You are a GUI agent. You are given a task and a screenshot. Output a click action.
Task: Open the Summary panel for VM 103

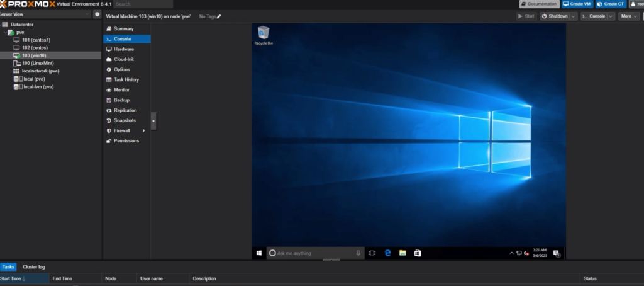pos(126,29)
